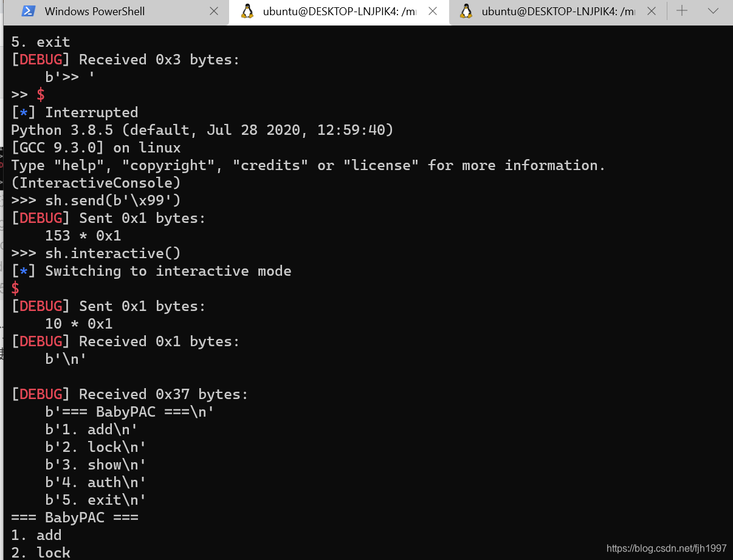Viewport: 733px width, 560px height.
Task: Click the PowerShell icon on the first tab
Action: [28, 11]
